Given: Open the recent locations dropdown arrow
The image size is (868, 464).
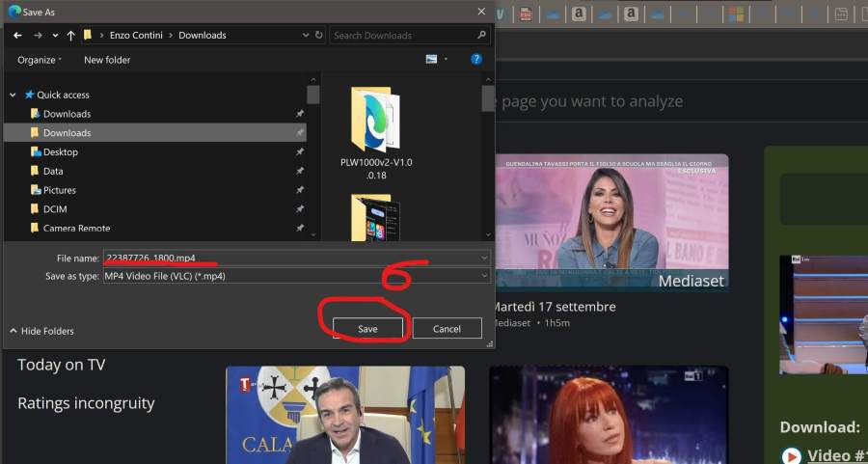Looking at the screenshot, I should coord(54,36).
